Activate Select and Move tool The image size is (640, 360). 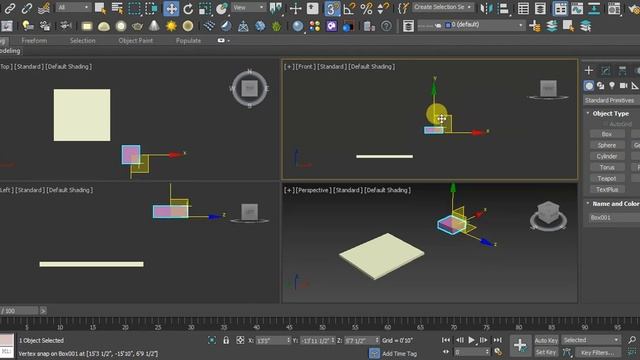click(x=171, y=8)
